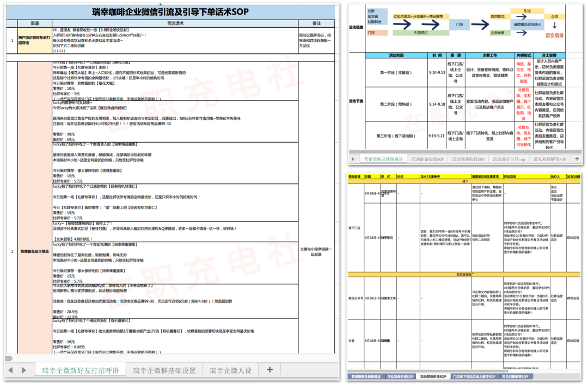Click 满额赠品买场转化 box in flow diagram

coord(527,24)
